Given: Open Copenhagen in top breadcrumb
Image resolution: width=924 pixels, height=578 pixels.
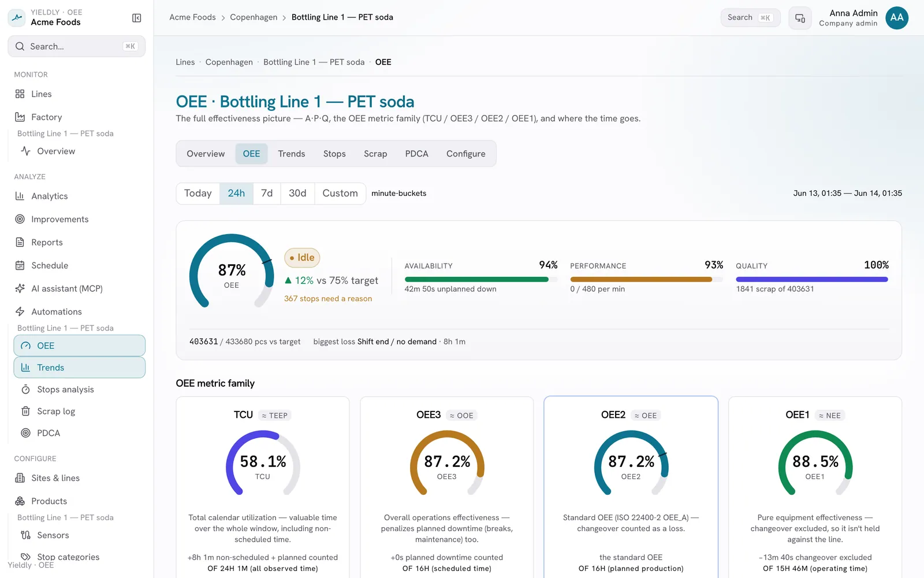Looking at the screenshot, I should point(254,17).
